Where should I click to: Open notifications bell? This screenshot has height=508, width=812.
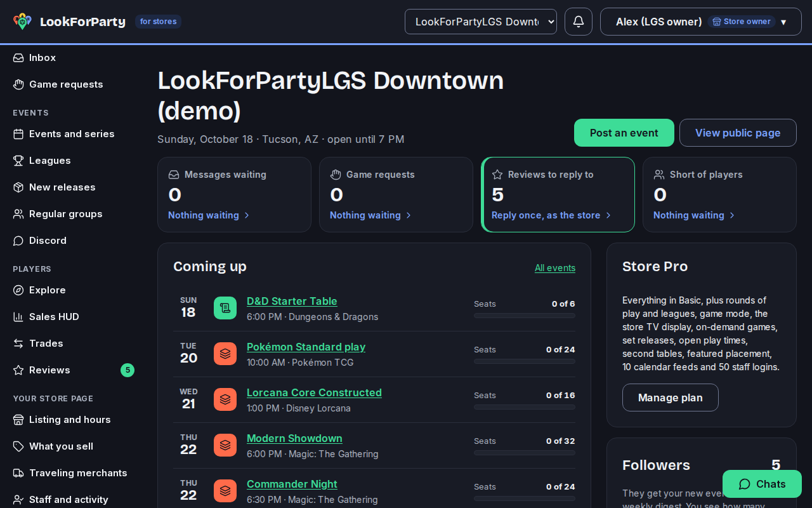tap(579, 22)
